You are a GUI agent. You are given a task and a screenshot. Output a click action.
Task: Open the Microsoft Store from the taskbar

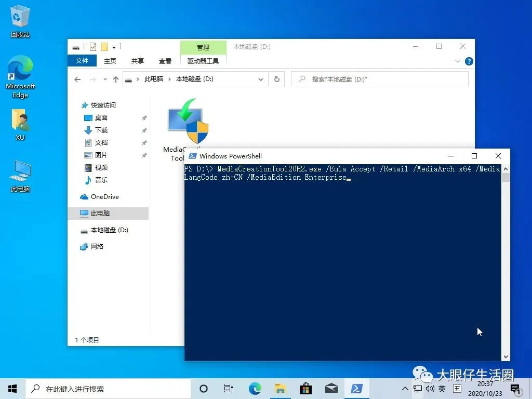coord(305,388)
